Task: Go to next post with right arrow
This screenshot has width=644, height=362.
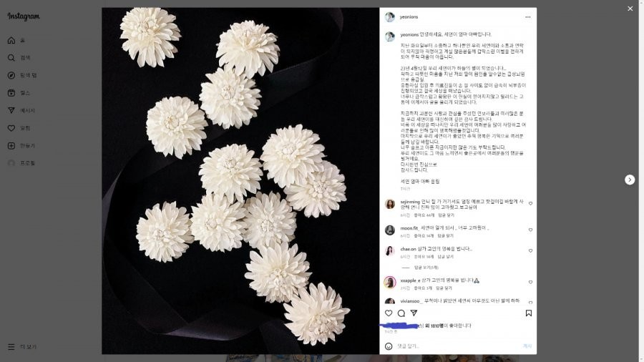Action: [x=630, y=180]
